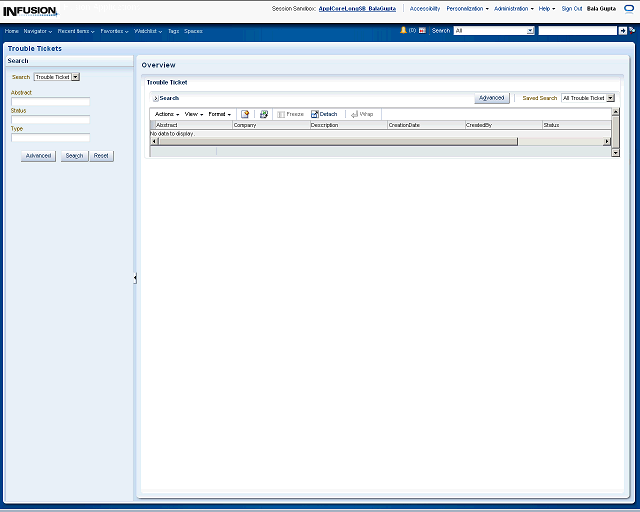Click the Advanced button in left search pane
The image size is (640, 512).
38,156
